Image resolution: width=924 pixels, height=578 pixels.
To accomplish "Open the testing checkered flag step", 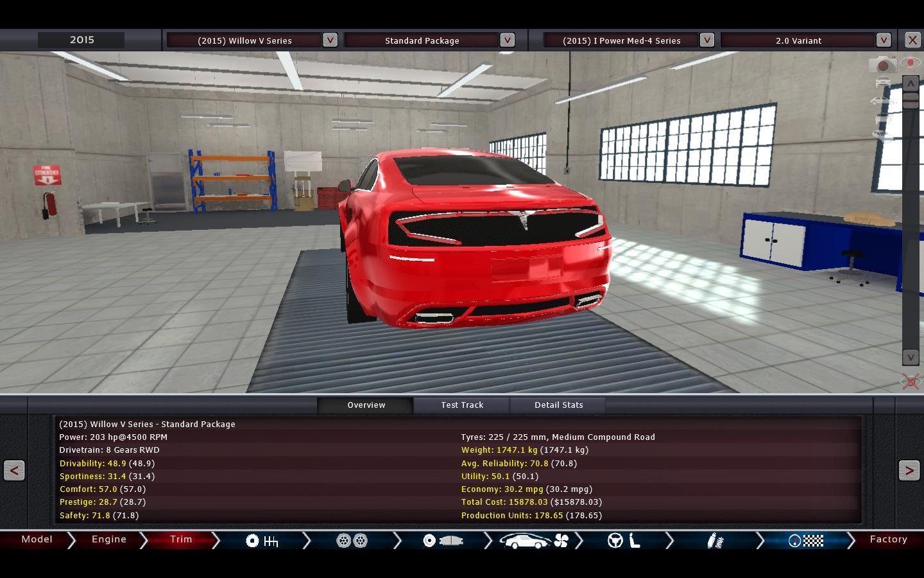I will pos(806,541).
